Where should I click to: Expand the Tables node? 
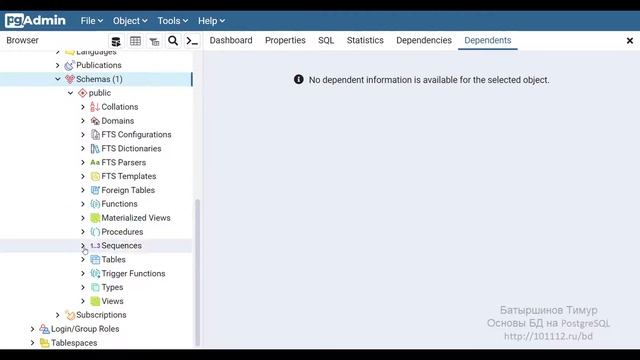[83, 260]
